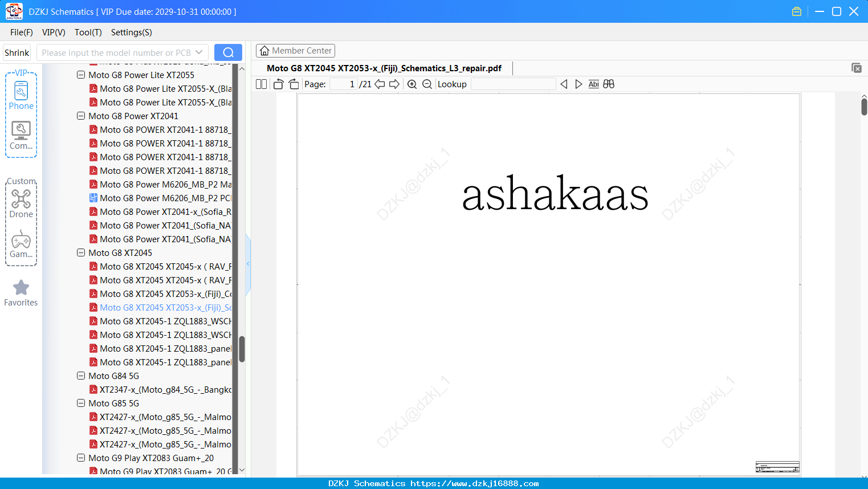
Task: Open the Computer schematics category
Action: point(21,135)
